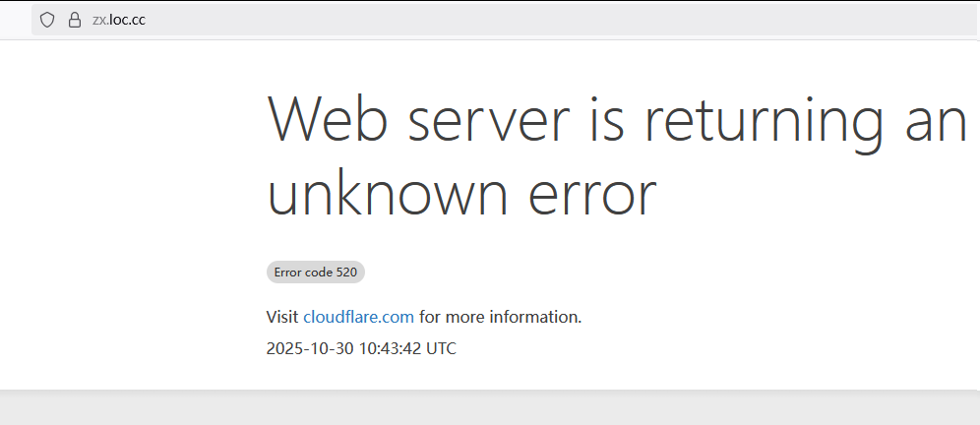Click the Error code 520 badge

316,273
